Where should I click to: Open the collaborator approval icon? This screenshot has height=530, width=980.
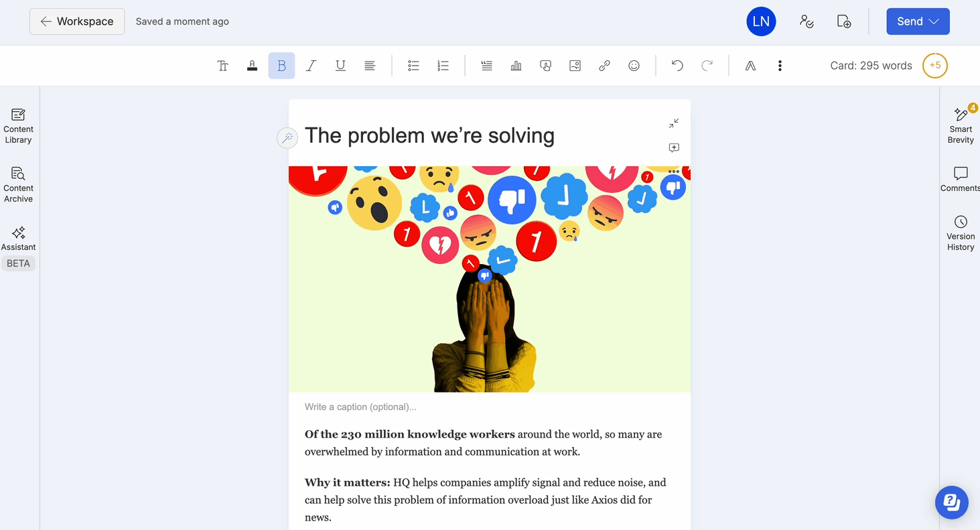tap(807, 21)
